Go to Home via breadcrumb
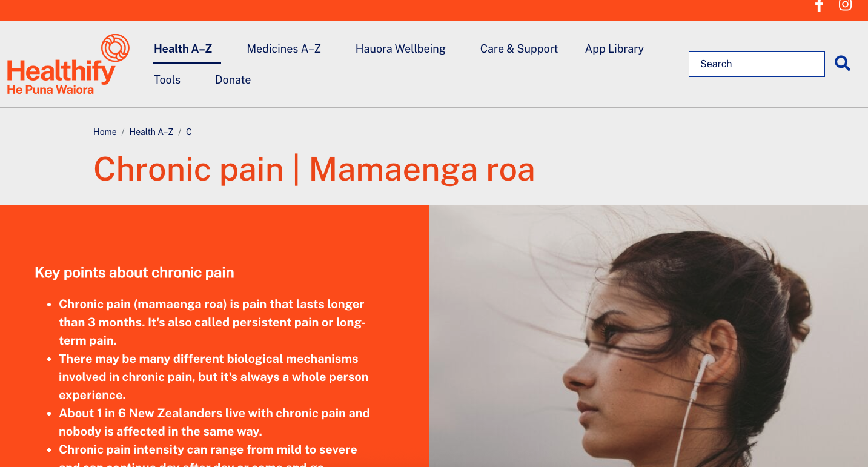 (105, 132)
